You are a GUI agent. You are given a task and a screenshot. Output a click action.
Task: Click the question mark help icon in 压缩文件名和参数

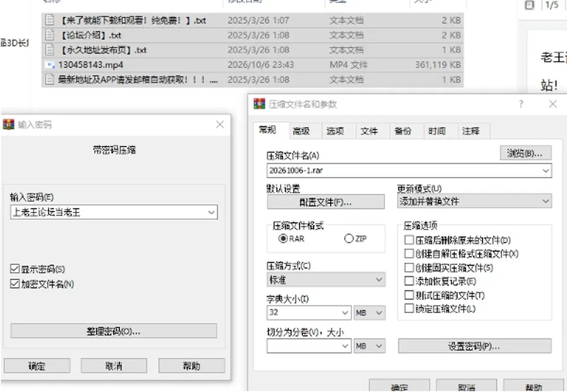pos(521,104)
